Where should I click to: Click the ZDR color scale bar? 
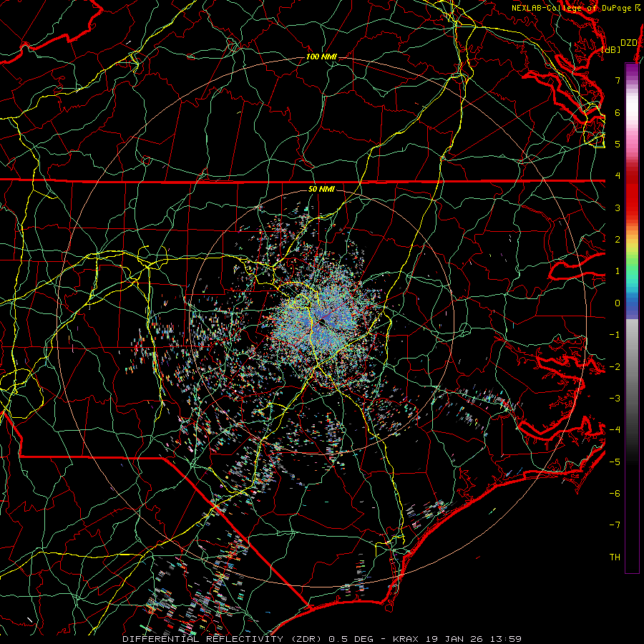(x=632, y=318)
